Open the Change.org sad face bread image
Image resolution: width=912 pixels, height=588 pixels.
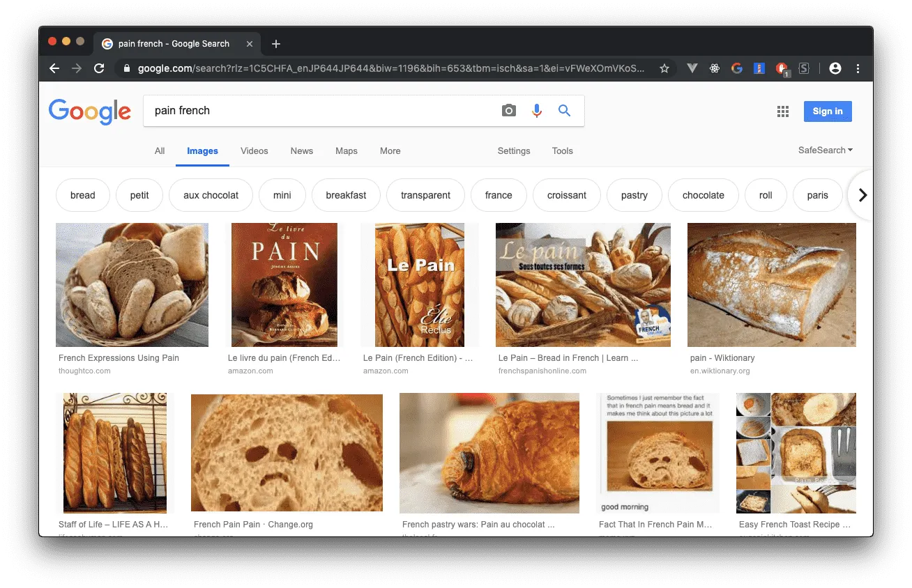pos(287,453)
